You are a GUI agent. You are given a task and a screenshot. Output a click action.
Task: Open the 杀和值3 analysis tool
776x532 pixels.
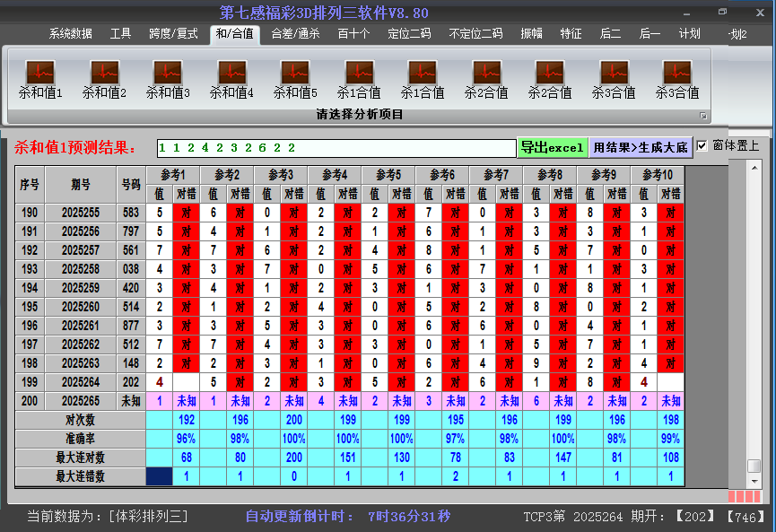point(167,76)
